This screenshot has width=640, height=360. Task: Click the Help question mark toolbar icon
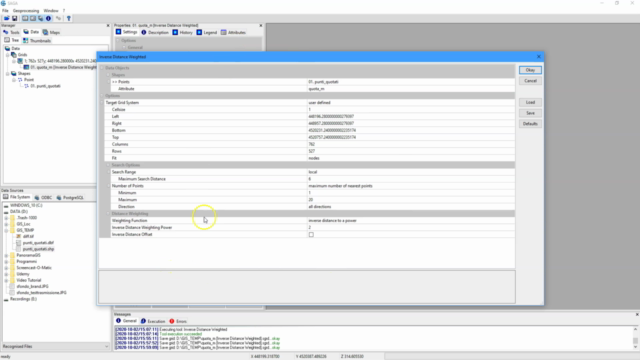click(69, 18)
